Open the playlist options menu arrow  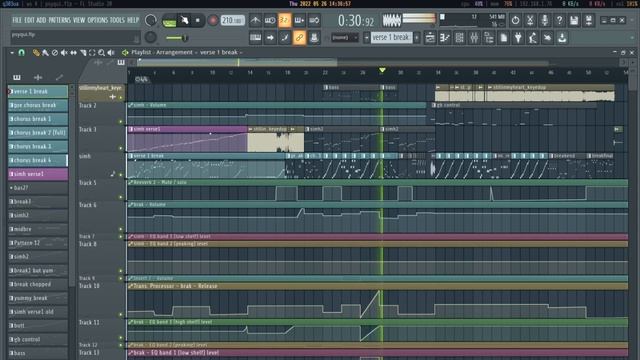pos(12,52)
